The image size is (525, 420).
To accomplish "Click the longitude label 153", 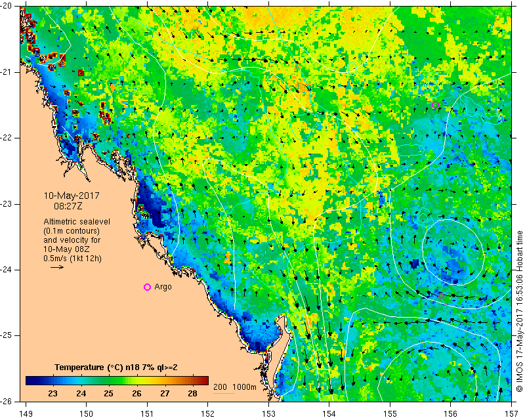I will tap(269, 414).
